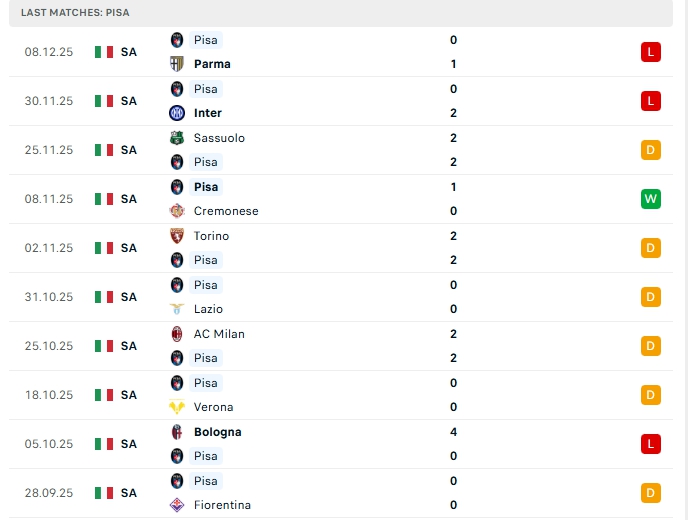Click the Lazio eagle crest icon
This screenshot has height=520, width=688.
pyautogui.click(x=177, y=309)
